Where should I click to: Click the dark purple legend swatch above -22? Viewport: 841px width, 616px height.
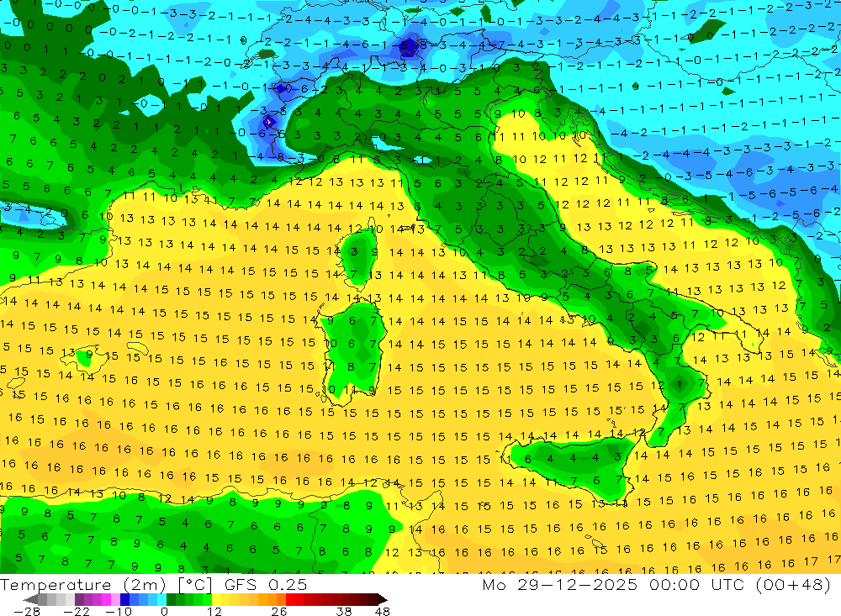click(79, 599)
